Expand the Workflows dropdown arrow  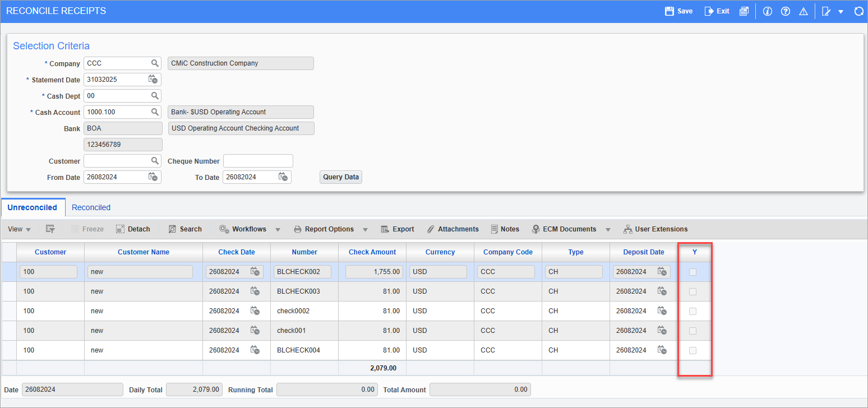coord(279,229)
